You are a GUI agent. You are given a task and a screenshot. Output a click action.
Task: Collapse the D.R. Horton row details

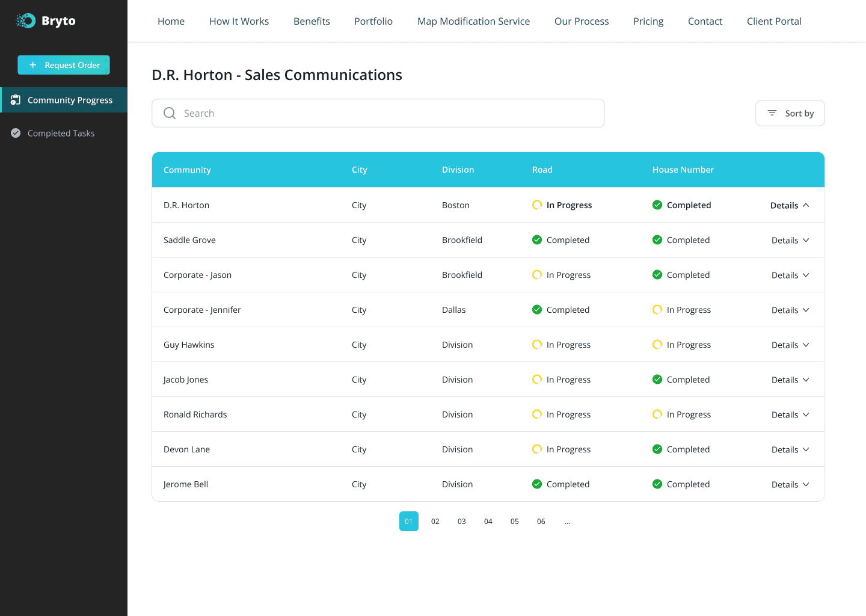[x=790, y=205]
